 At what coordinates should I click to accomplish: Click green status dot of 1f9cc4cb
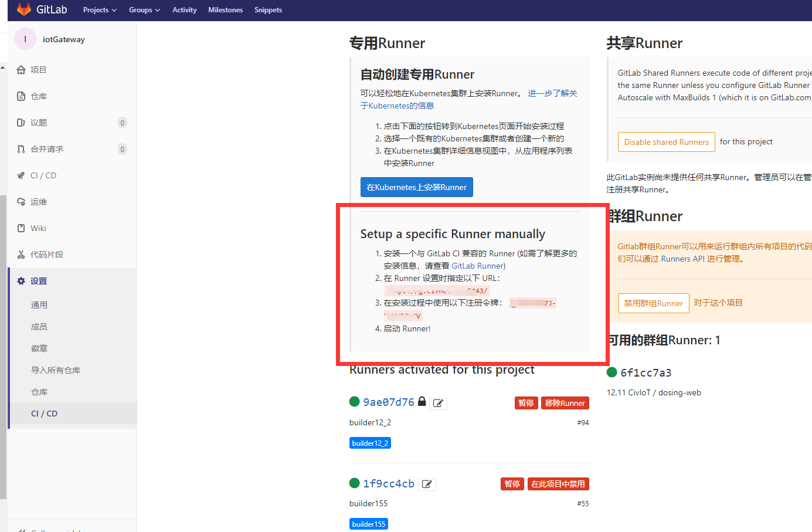[354, 483]
